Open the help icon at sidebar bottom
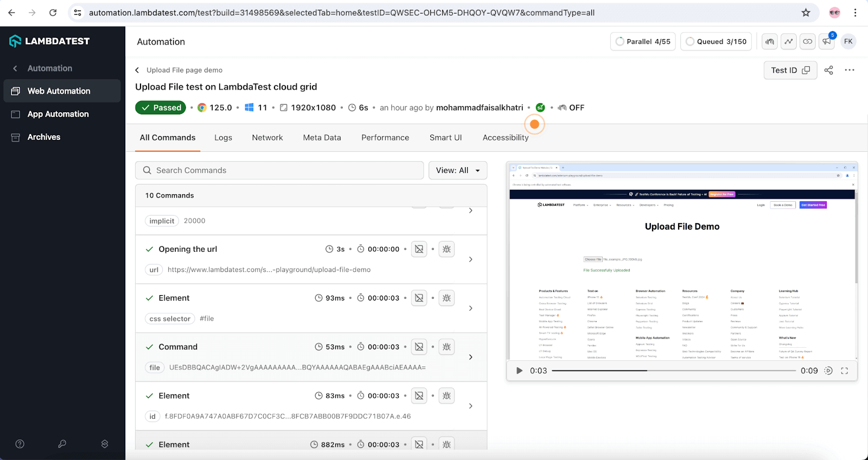This screenshot has height=460, width=868. tap(20, 444)
